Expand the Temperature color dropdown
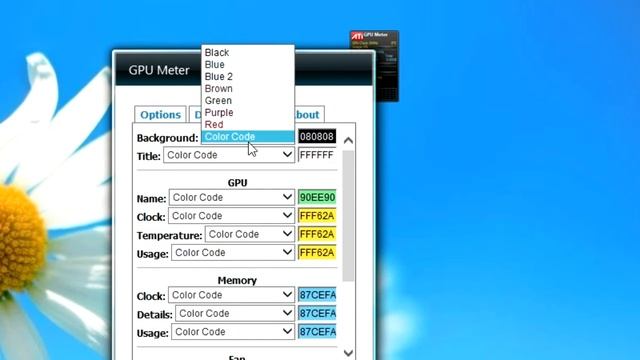 pyautogui.click(x=250, y=234)
